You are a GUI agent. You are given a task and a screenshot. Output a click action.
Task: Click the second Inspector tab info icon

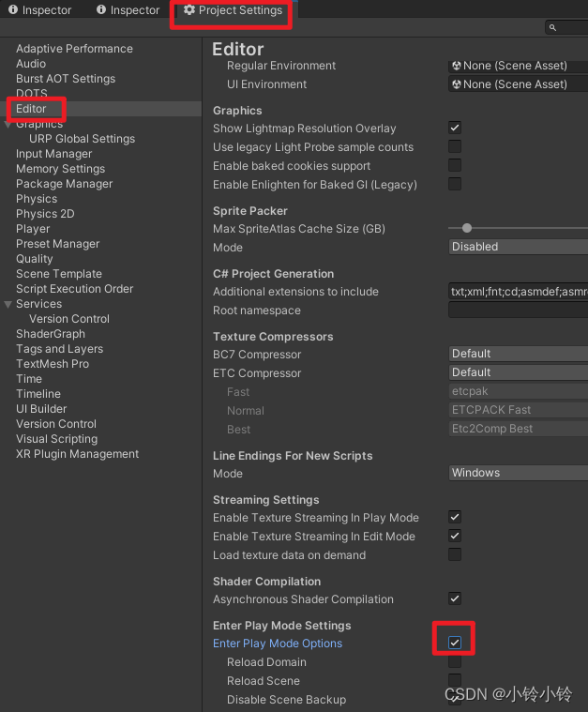coord(101,9)
